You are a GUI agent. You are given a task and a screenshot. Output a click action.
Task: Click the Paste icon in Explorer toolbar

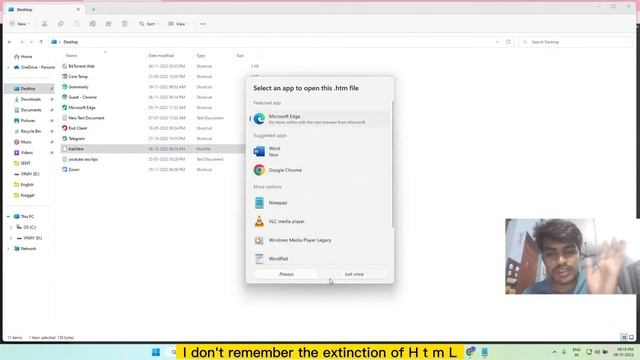(x=76, y=24)
